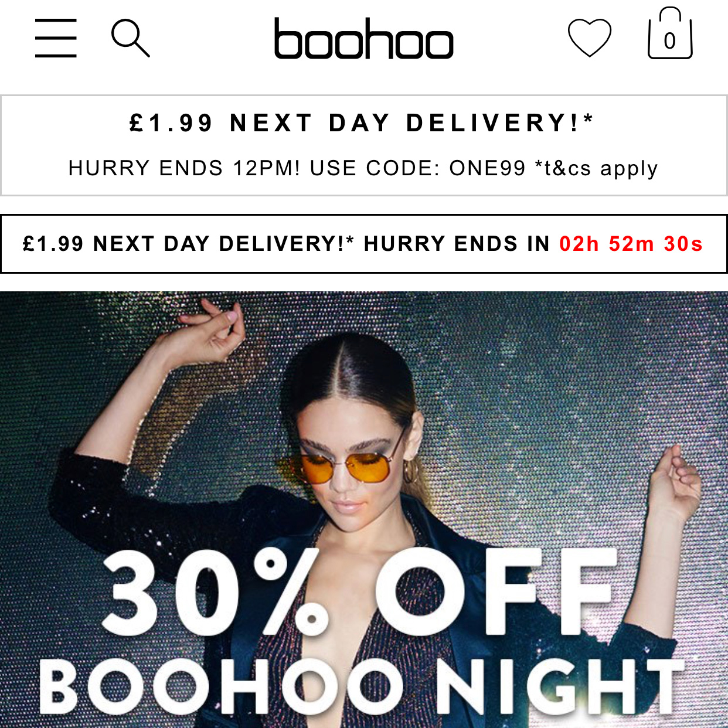This screenshot has height=728, width=728.
Task: Open the magnifying glass search
Action: point(131,38)
